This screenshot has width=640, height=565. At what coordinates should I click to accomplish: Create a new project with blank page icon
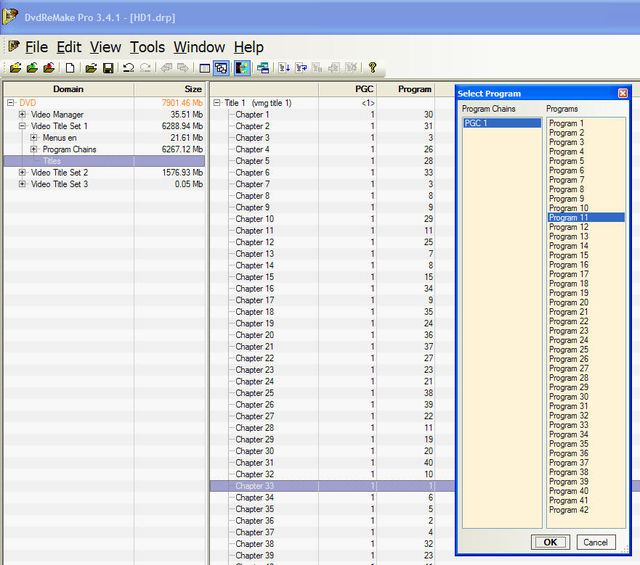coord(70,68)
